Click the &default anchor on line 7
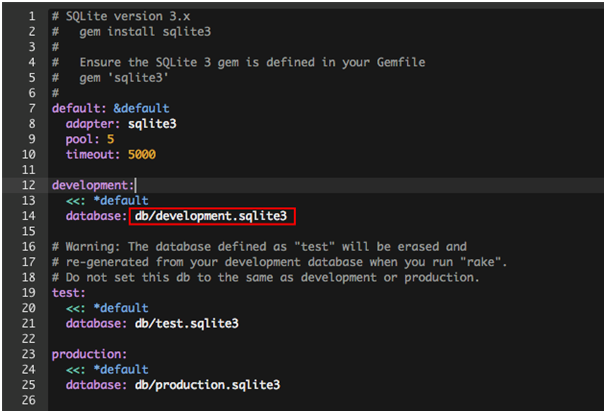 [x=141, y=108]
